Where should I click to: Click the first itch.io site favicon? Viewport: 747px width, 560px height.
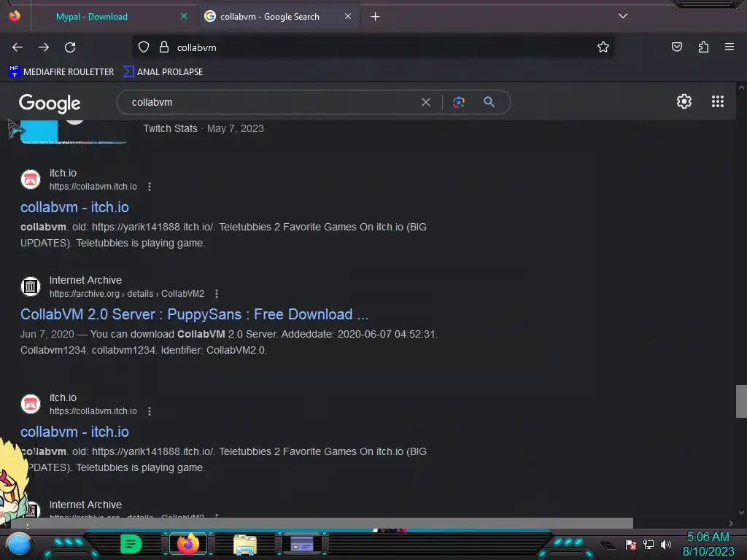(31, 179)
